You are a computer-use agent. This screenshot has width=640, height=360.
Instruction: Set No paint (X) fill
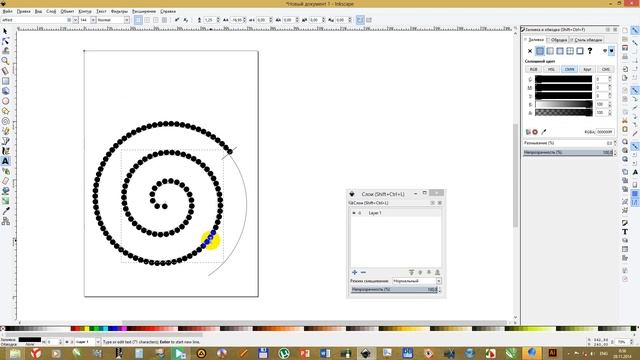click(x=530, y=51)
